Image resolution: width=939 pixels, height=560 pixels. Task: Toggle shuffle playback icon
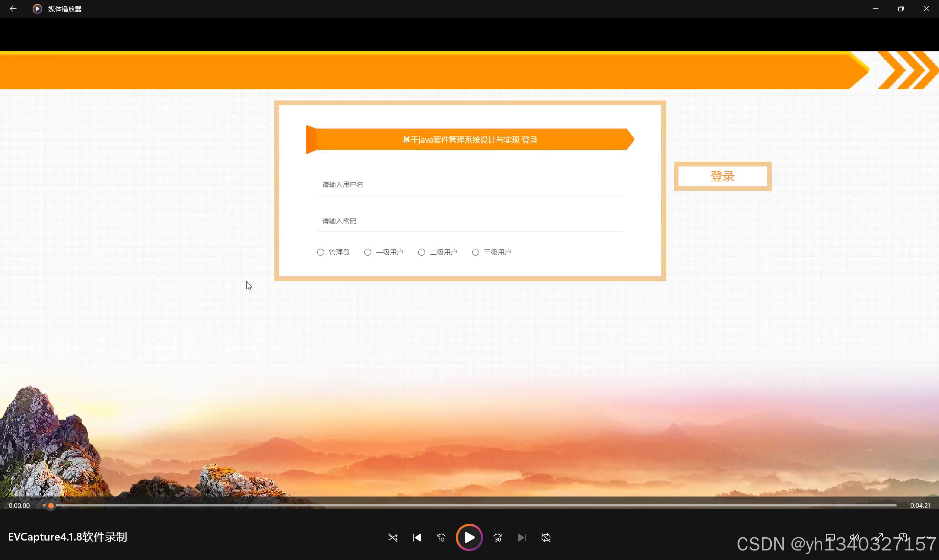393,537
